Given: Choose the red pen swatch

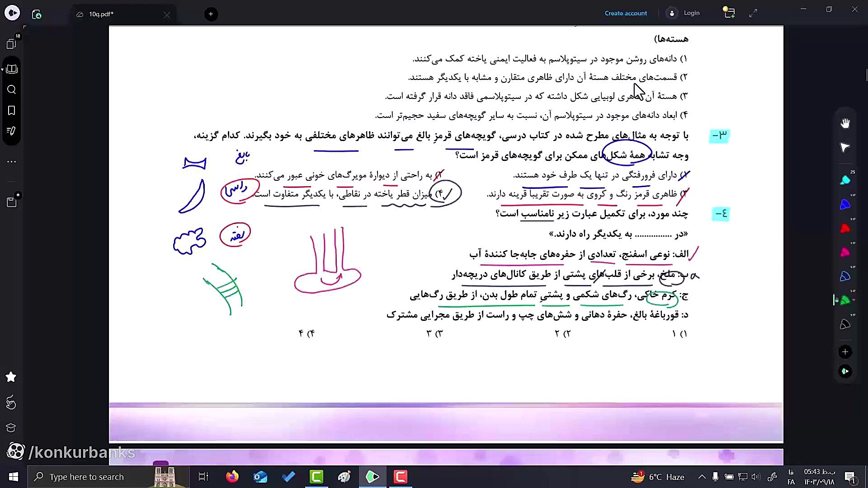Looking at the screenshot, I should pyautogui.click(x=844, y=229).
